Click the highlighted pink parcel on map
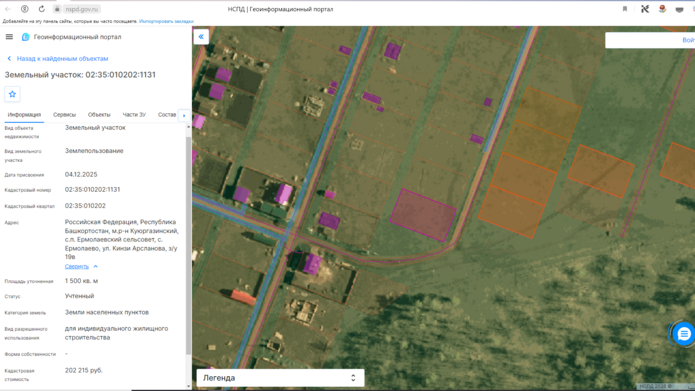This screenshot has height=391, width=695. click(423, 215)
